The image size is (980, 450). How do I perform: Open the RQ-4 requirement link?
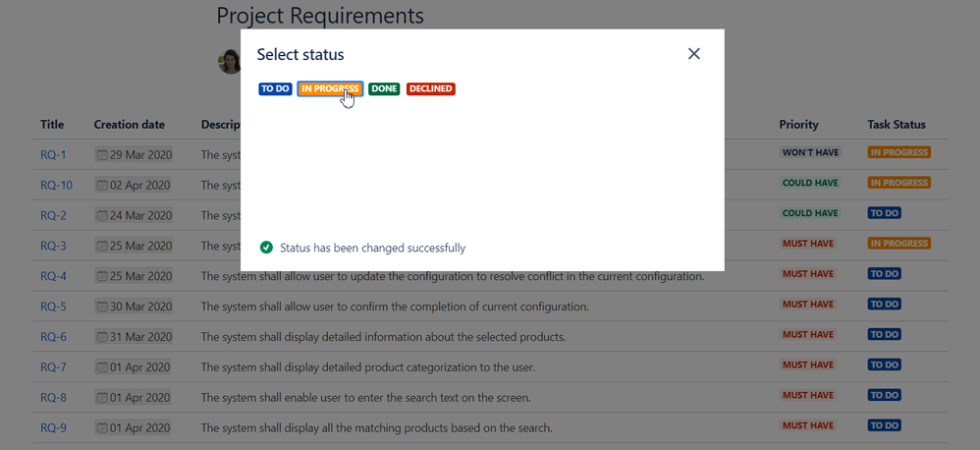point(53,276)
